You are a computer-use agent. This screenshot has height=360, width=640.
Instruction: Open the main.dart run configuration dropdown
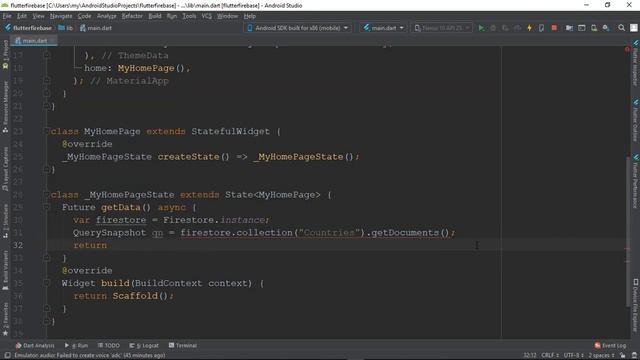pyautogui.click(x=383, y=28)
